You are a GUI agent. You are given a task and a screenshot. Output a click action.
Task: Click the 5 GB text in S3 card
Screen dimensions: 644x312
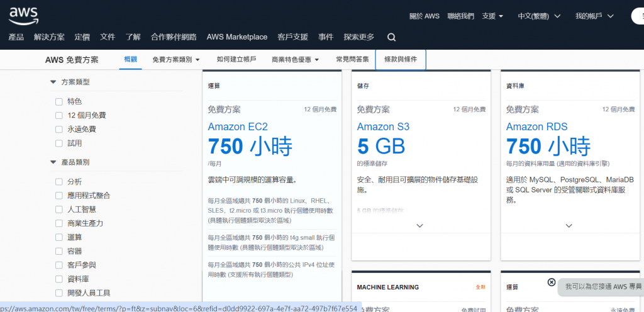381,146
